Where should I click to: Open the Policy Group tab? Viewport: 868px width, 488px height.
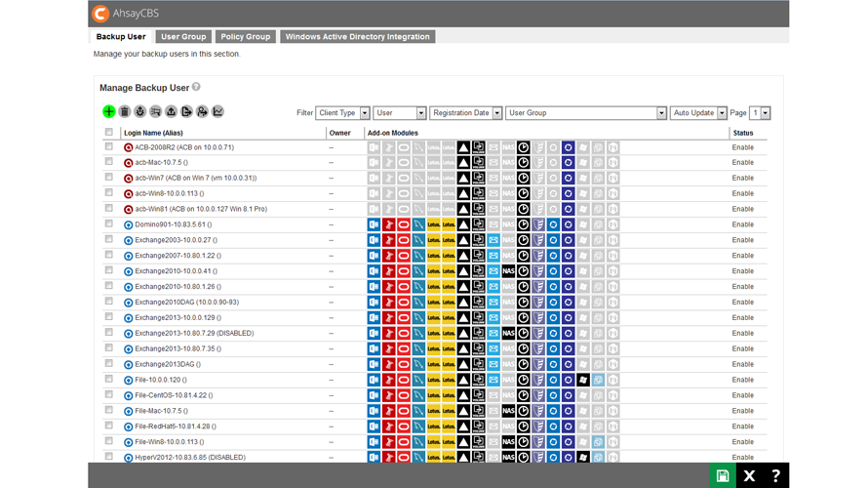point(245,36)
